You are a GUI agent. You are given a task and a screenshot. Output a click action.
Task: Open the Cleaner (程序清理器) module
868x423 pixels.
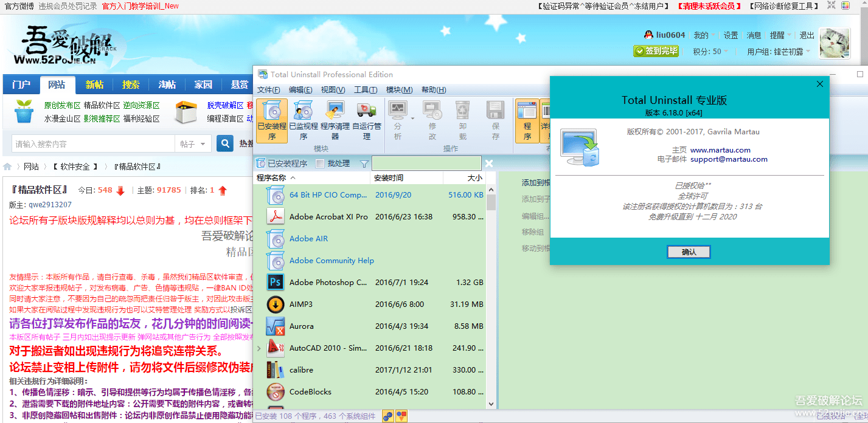point(335,120)
